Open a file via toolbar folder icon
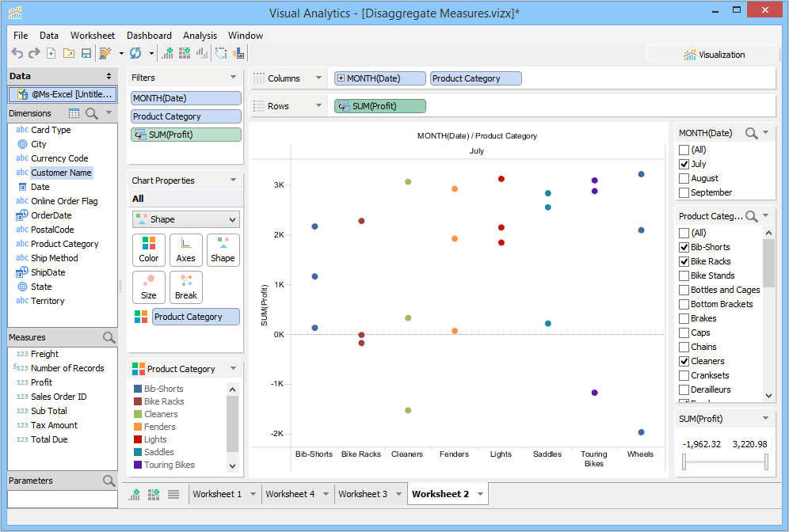 [69, 53]
